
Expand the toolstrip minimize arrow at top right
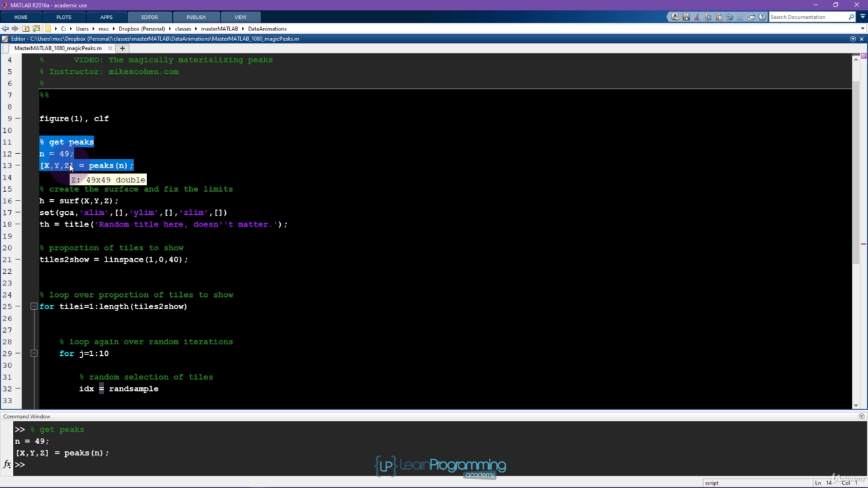click(861, 17)
